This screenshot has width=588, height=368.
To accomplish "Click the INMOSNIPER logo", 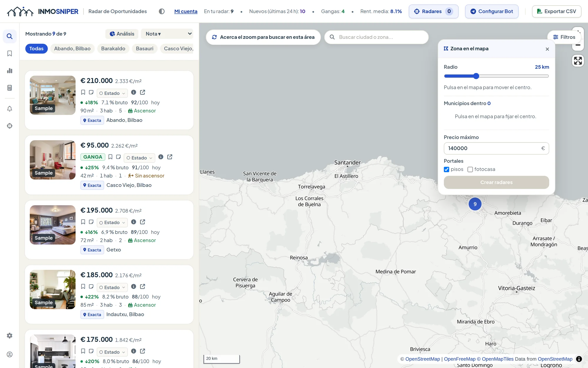I will point(43,11).
